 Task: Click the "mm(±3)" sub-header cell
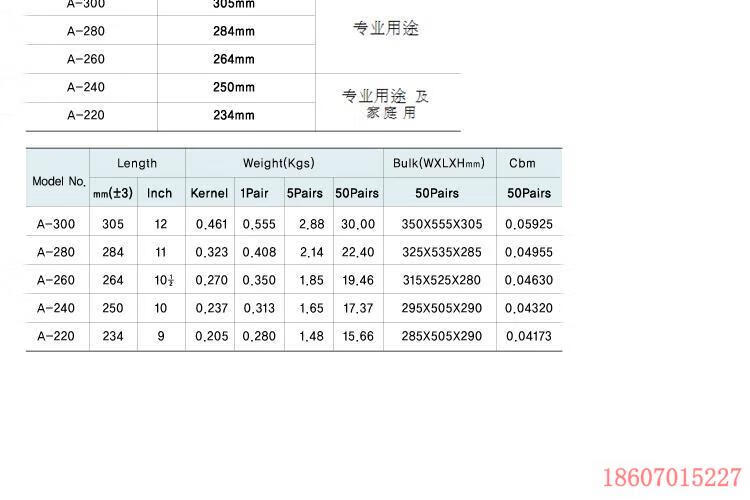113,193
